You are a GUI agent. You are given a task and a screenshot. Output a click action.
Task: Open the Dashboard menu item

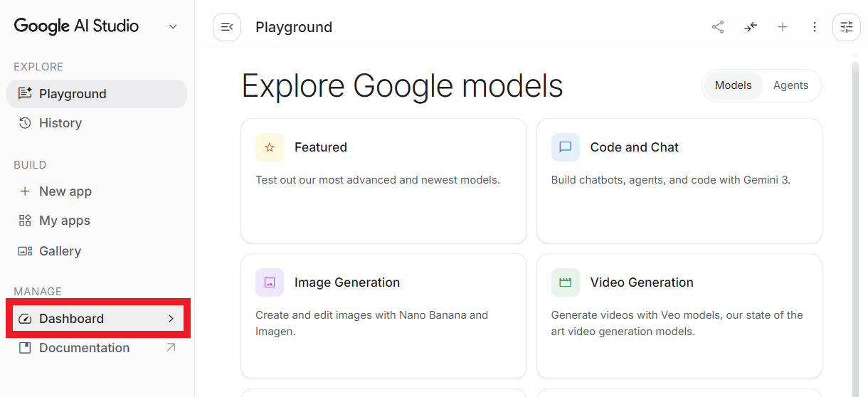(97, 319)
